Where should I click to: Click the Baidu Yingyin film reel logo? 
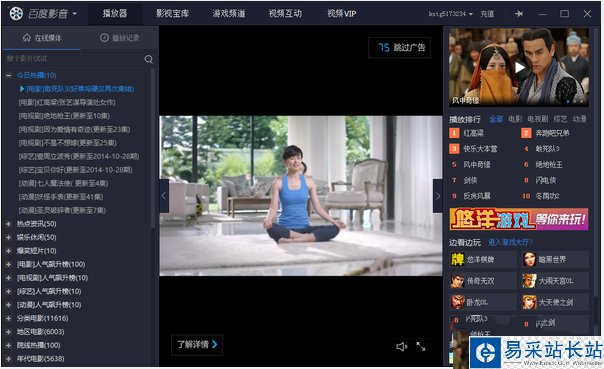(x=16, y=13)
